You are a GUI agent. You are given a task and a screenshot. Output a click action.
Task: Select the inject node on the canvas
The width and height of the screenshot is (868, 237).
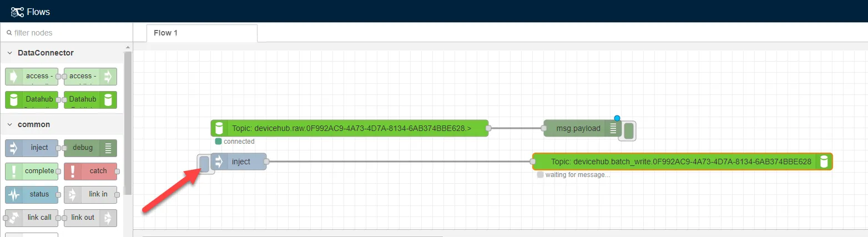point(239,162)
